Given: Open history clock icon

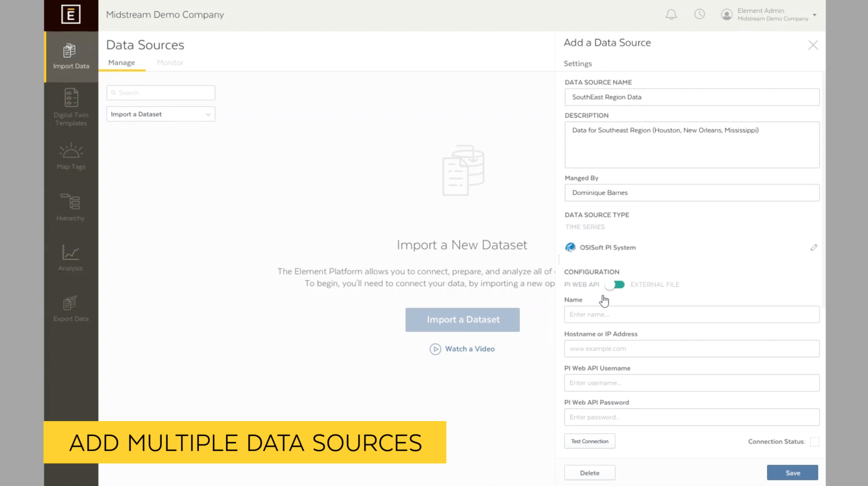Looking at the screenshot, I should pos(699,14).
